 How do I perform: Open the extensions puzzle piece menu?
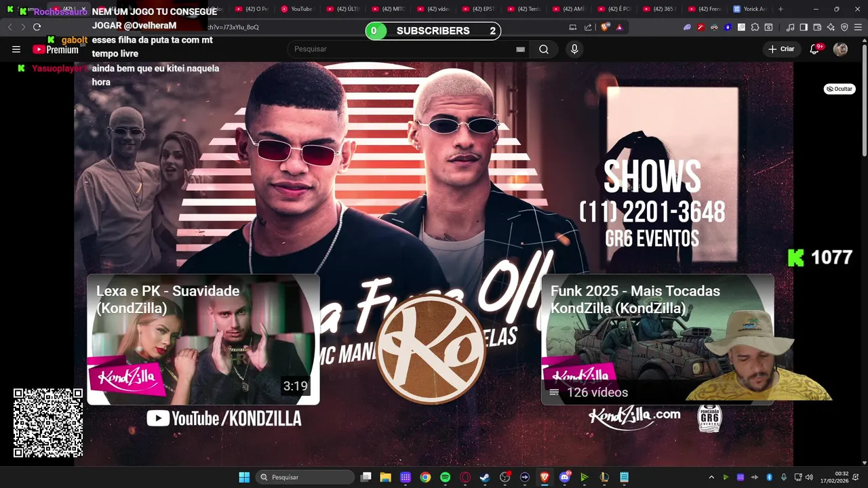coord(755,27)
